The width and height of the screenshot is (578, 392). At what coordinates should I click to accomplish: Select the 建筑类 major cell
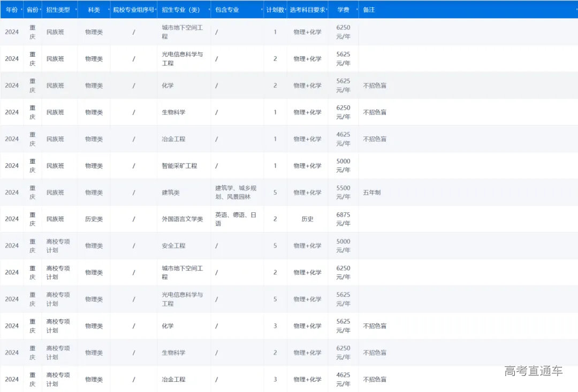click(171, 193)
